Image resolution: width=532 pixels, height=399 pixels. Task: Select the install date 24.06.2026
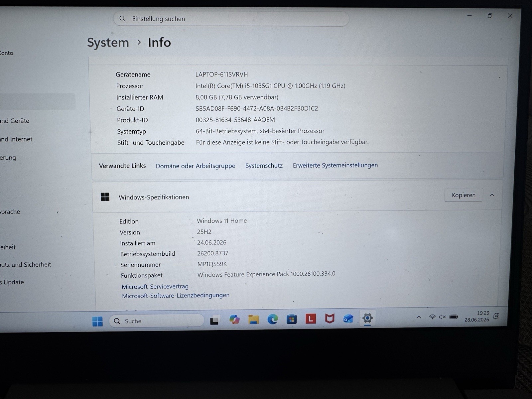coord(211,243)
